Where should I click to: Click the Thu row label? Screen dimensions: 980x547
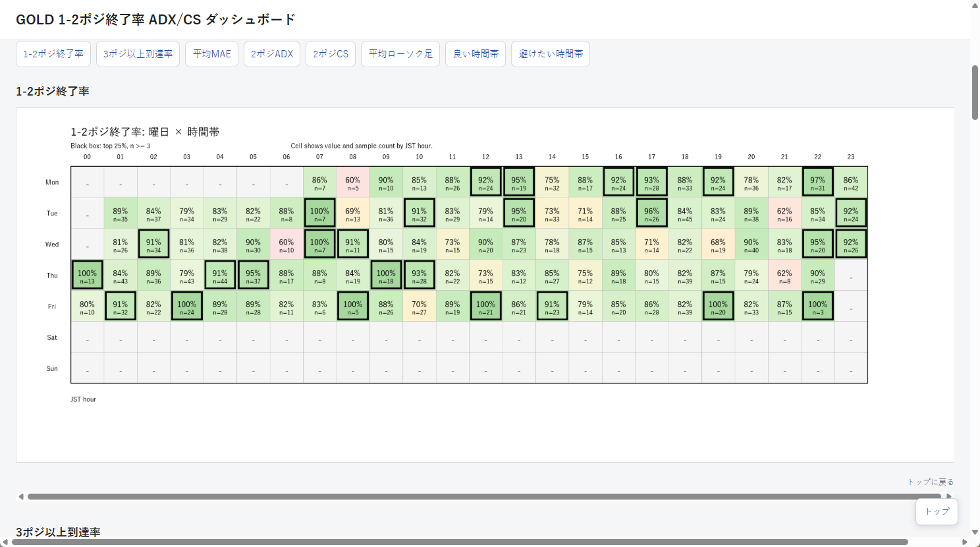pos(52,275)
